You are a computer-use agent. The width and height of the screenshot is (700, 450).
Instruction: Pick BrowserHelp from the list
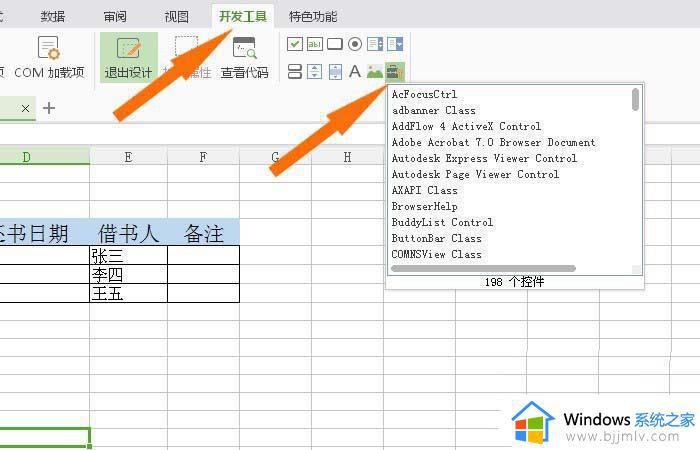[x=425, y=207]
